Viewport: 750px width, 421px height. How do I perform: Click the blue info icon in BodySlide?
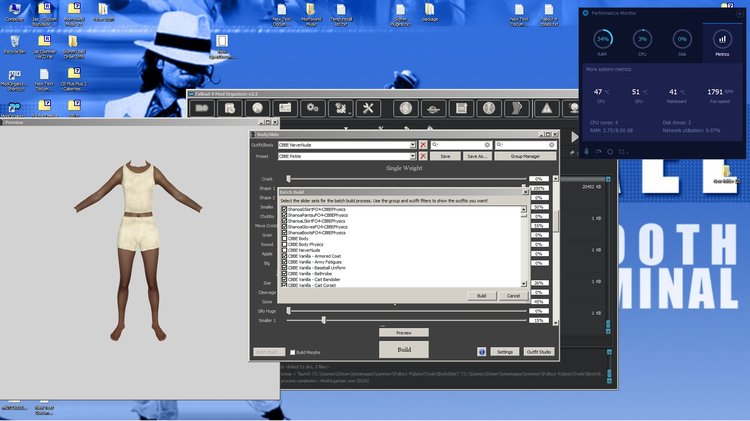click(482, 352)
